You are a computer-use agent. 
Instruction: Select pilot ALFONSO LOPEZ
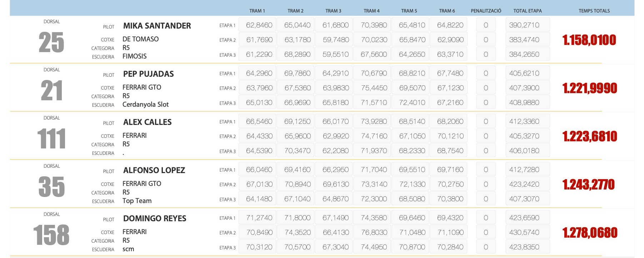(154, 170)
